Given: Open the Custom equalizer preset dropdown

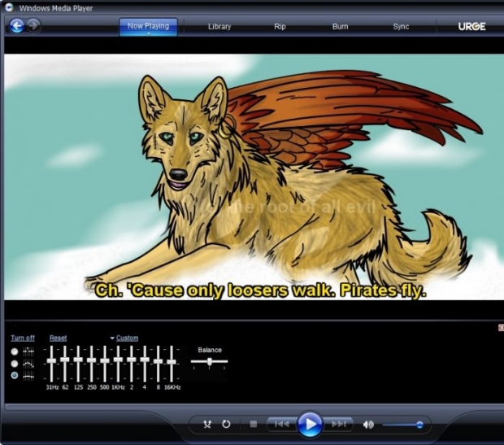Looking at the screenshot, I should click(x=125, y=338).
